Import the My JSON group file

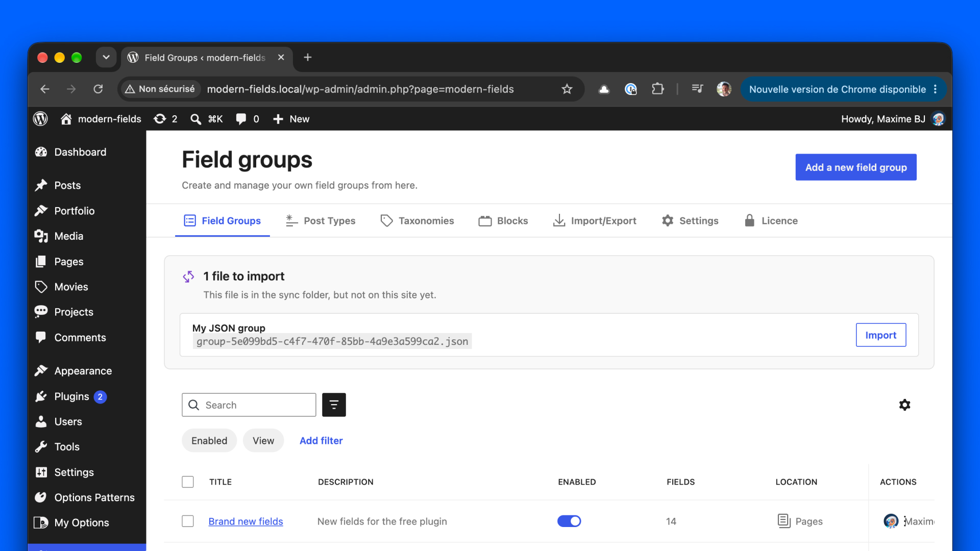(x=880, y=335)
